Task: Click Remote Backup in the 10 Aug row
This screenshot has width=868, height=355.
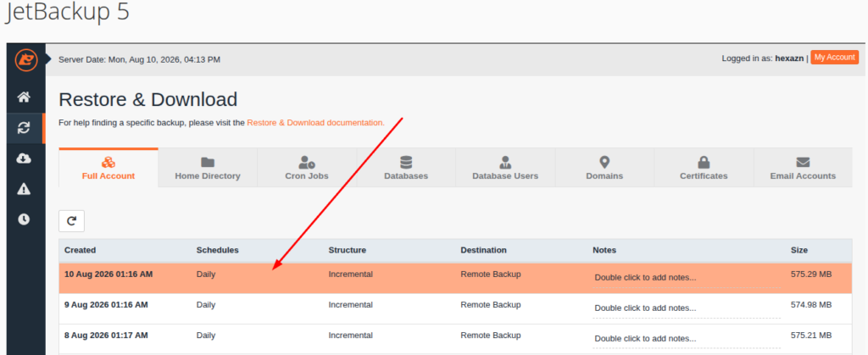Action: (491, 275)
